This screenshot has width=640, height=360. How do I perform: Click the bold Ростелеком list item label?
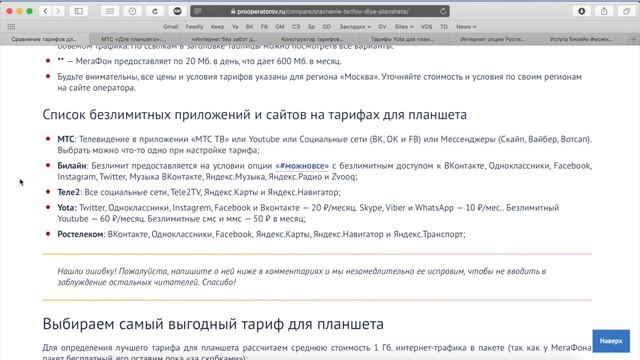click(x=80, y=234)
